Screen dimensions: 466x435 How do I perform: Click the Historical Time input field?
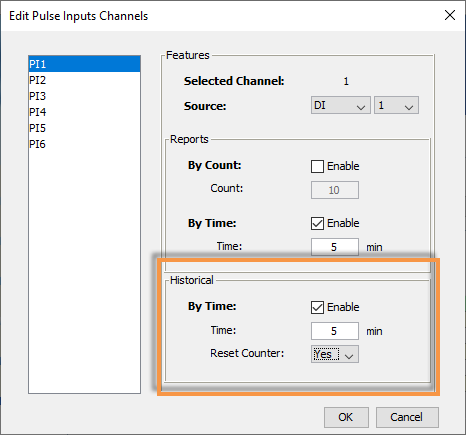click(335, 331)
